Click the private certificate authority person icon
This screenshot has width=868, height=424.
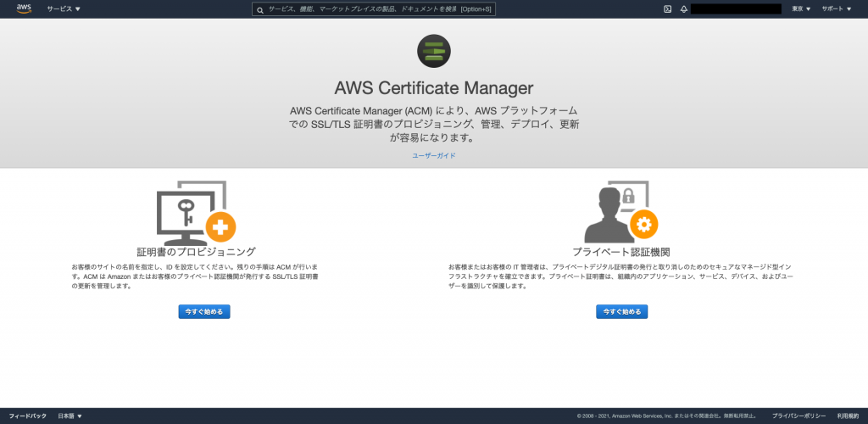pyautogui.click(x=620, y=212)
